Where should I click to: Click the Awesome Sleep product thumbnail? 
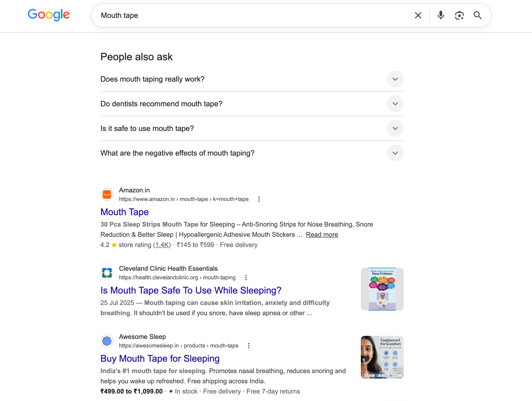(382, 357)
